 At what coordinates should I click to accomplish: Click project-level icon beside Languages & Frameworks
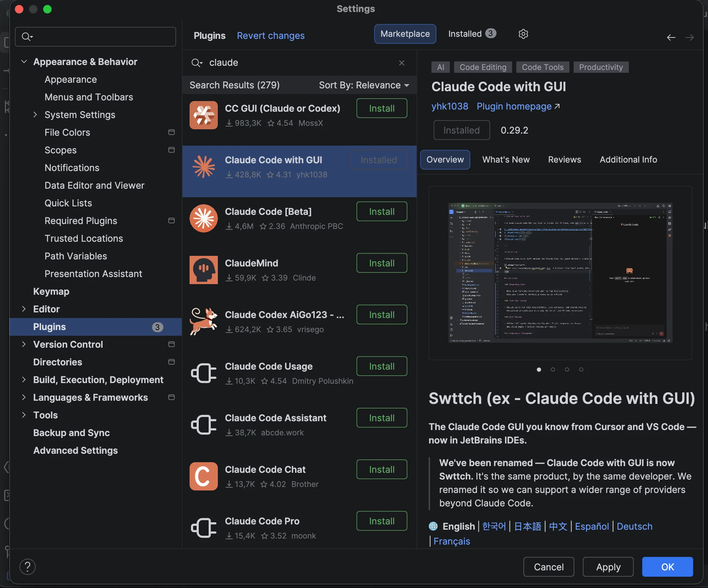point(172,397)
